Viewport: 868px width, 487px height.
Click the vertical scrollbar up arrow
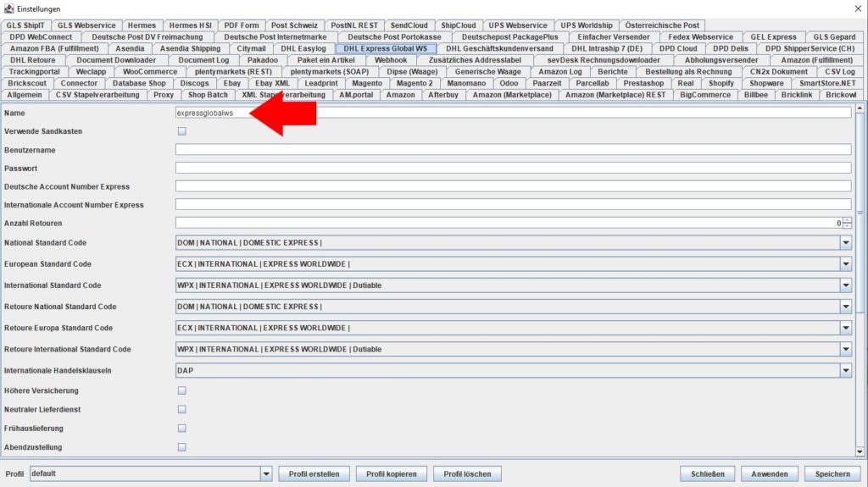(x=860, y=108)
